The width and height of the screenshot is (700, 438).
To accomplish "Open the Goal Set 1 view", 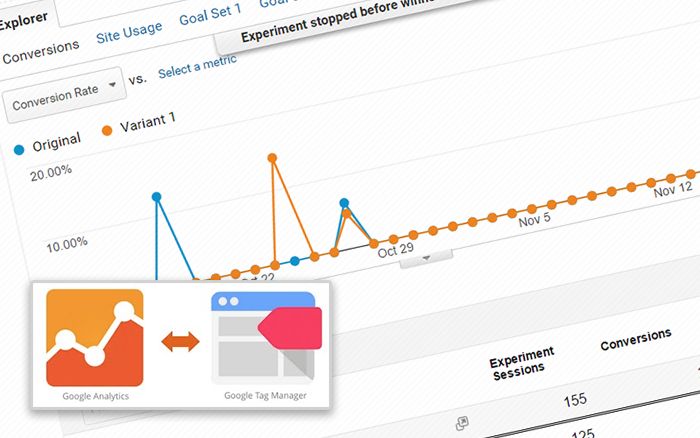I will 210,19.
